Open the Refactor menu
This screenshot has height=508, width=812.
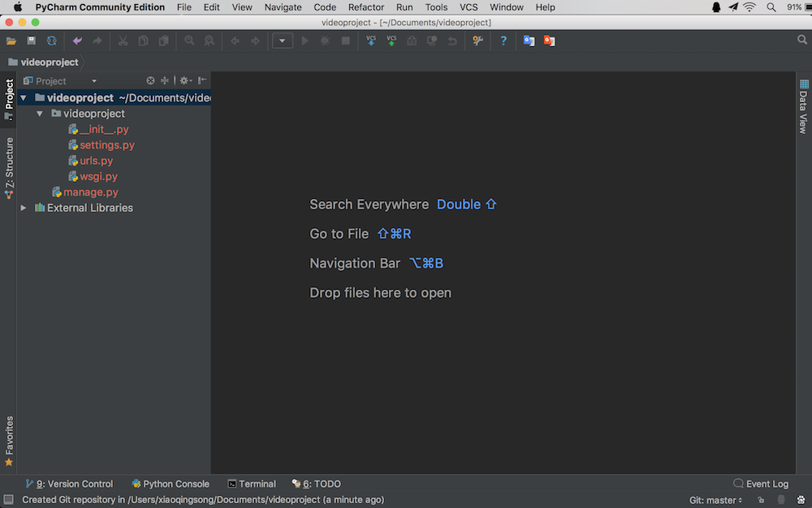pyautogui.click(x=365, y=7)
